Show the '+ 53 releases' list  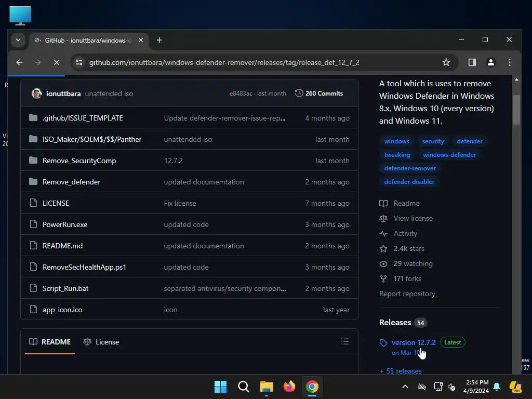[x=401, y=371]
